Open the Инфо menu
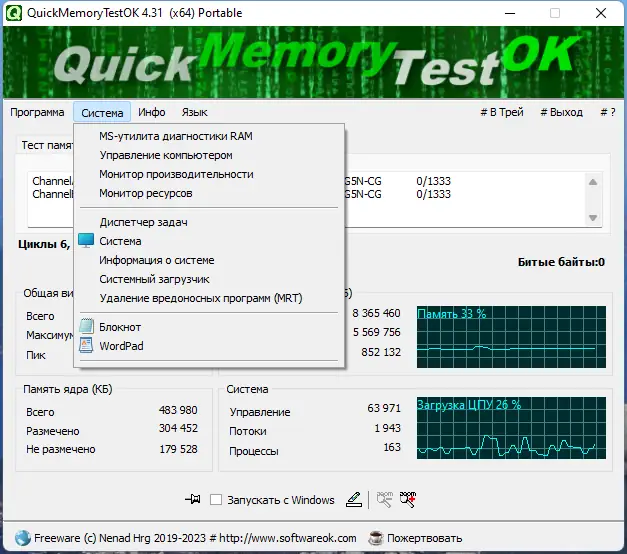 [x=152, y=112]
